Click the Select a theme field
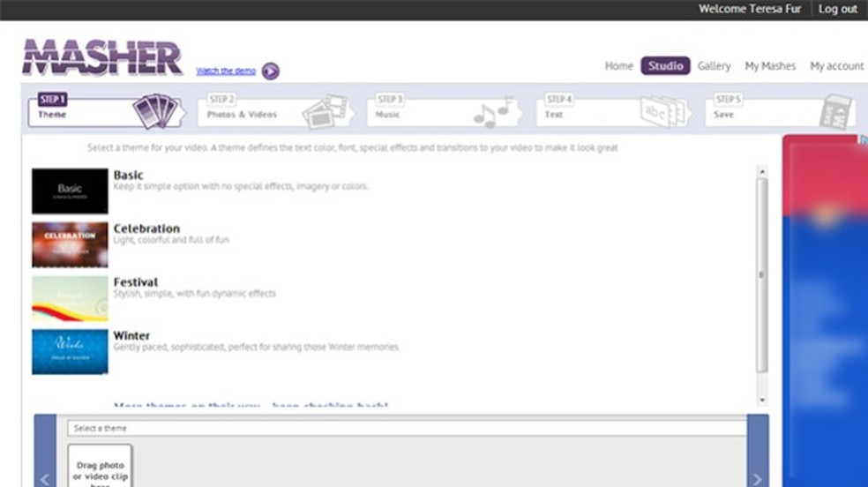The height and width of the screenshot is (487, 868). [x=407, y=428]
